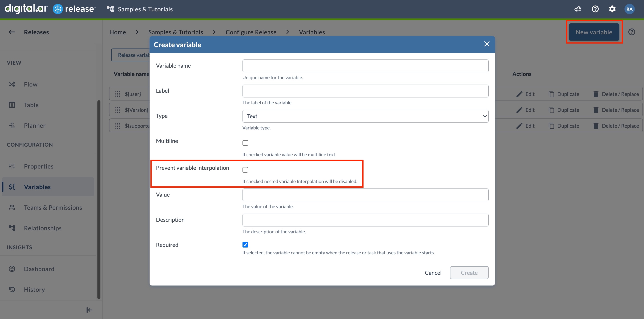Check Prevent variable interpolation checkbox
This screenshot has width=644, height=319.
[245, 170]
